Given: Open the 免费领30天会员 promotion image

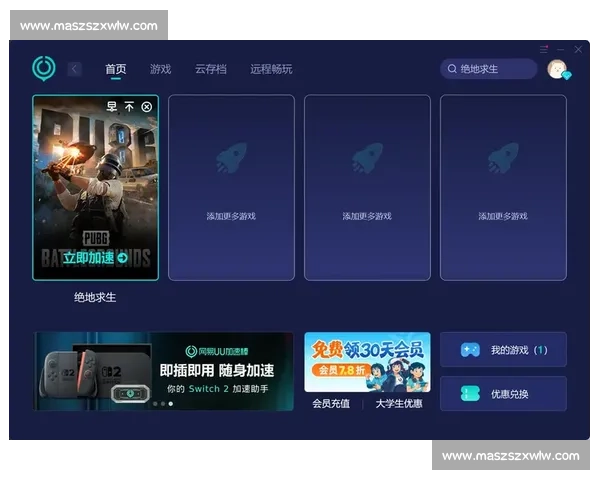Looking at the screenshot, I should click(367, 362).
